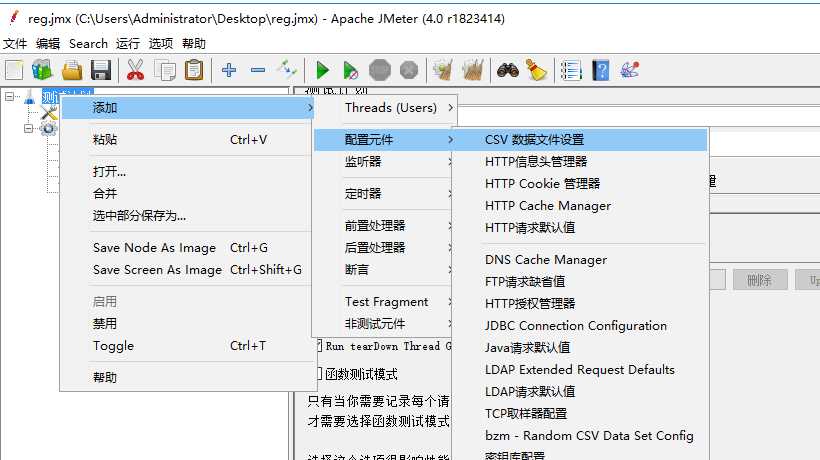Select bzm - Random CSV Data Set Config

(580, 435)
